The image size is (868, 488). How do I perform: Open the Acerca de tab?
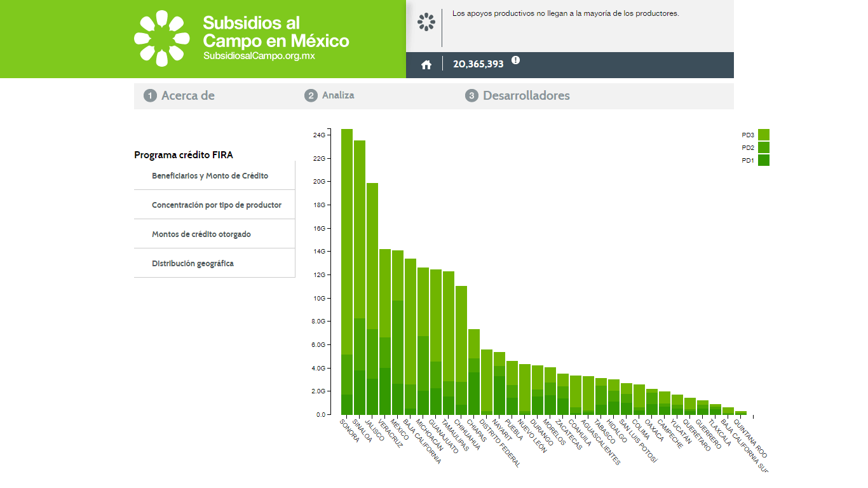(x=188, y=96)
